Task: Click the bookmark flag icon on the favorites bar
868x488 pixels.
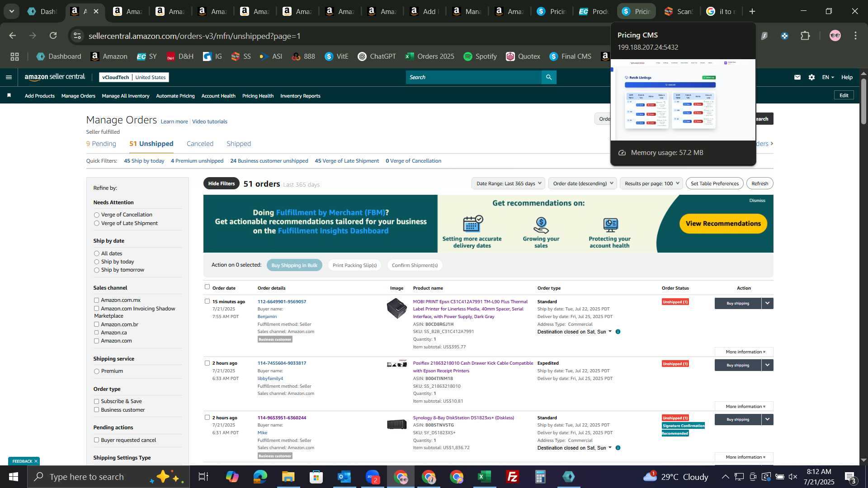Action: [9, 95]
